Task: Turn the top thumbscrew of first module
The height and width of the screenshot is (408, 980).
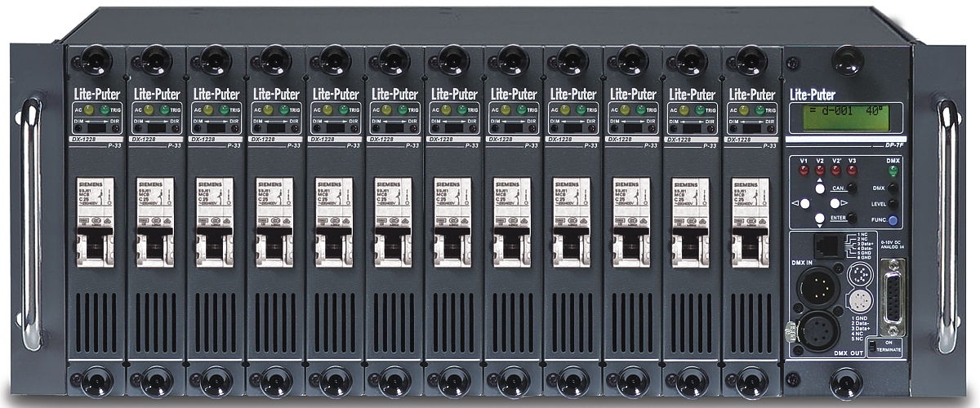Action: pos(97,59)
